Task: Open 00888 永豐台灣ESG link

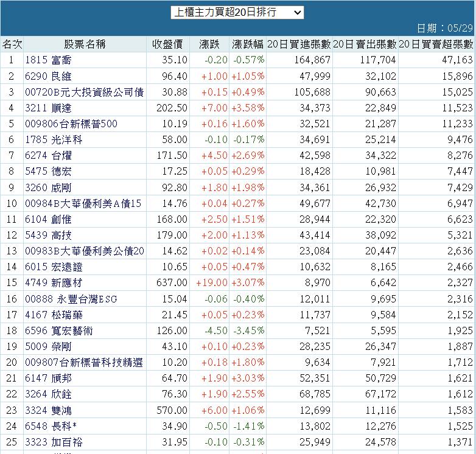Action: coord(71,299)
